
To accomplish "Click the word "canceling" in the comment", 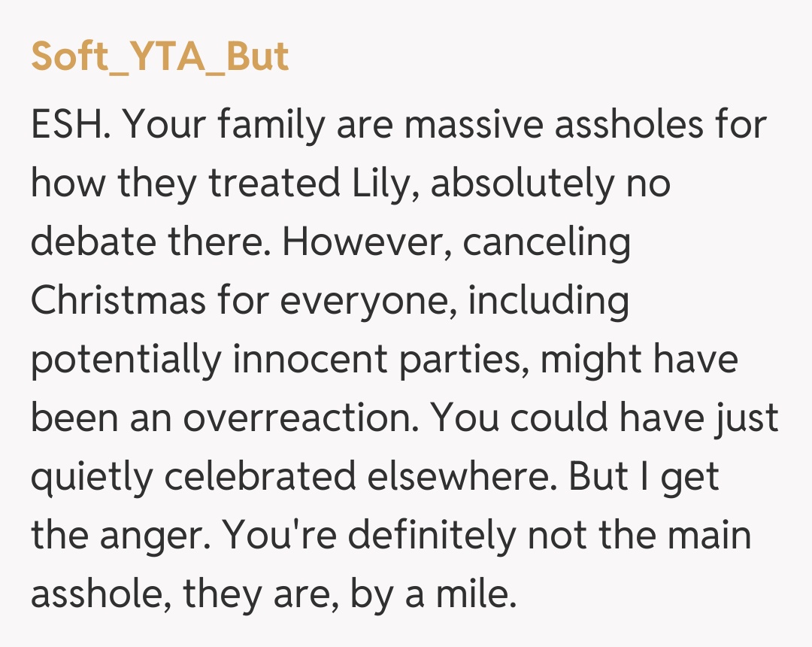I will [547, 243].
